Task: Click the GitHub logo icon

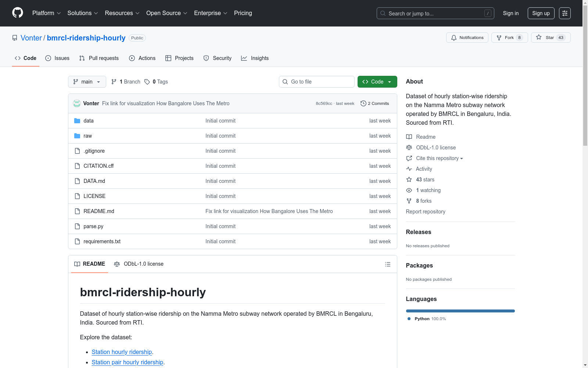Action: tap(18, 13)
